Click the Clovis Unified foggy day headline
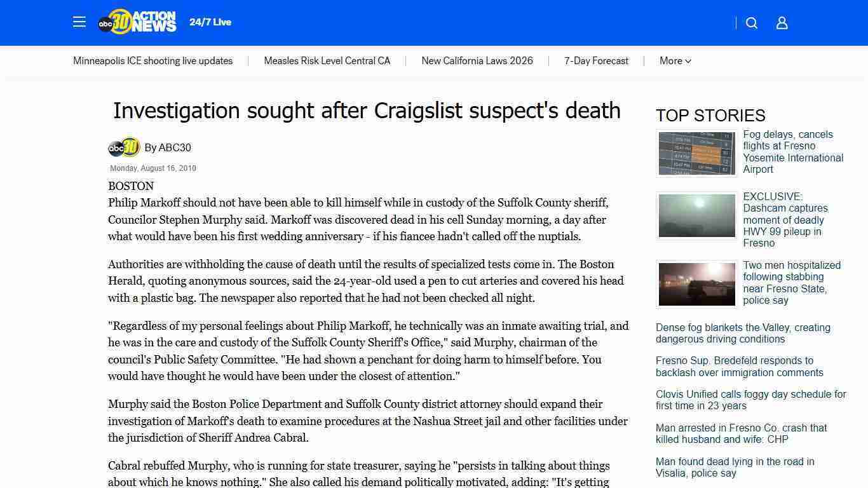 [750, 400]
